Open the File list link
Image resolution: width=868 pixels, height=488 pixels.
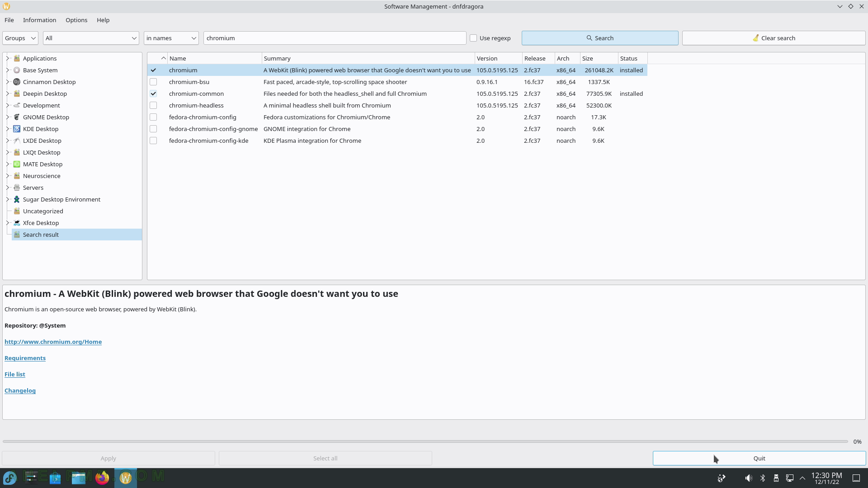click(15, 374)
